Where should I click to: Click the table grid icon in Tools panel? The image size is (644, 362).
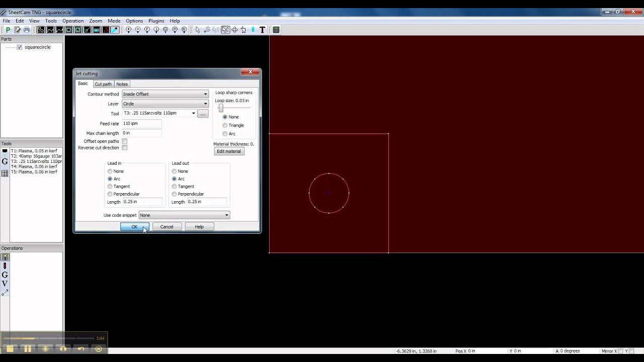click(x=5, y=173)
